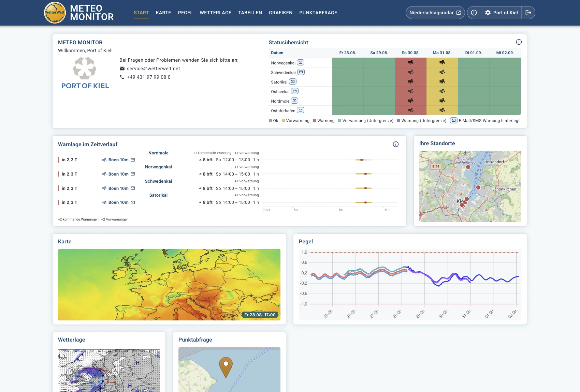Click Nordmole wind pre-warning on Mo 31.08.
580x392 pixels.
[442, 101]
